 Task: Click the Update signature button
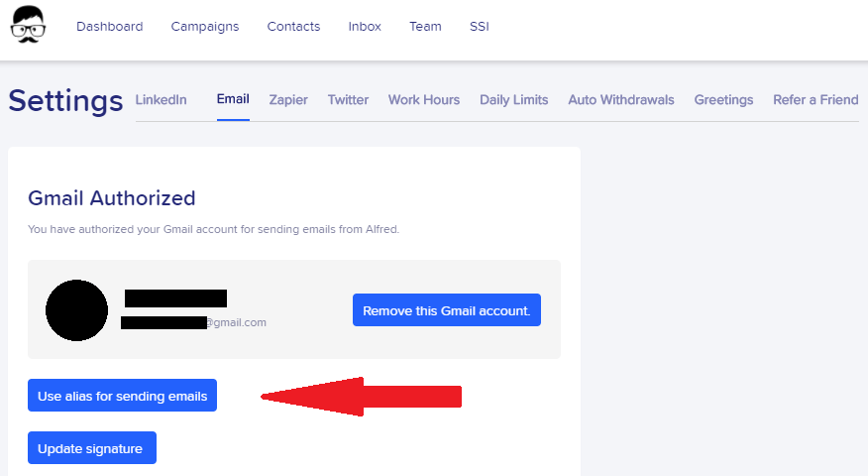(92, 448)
